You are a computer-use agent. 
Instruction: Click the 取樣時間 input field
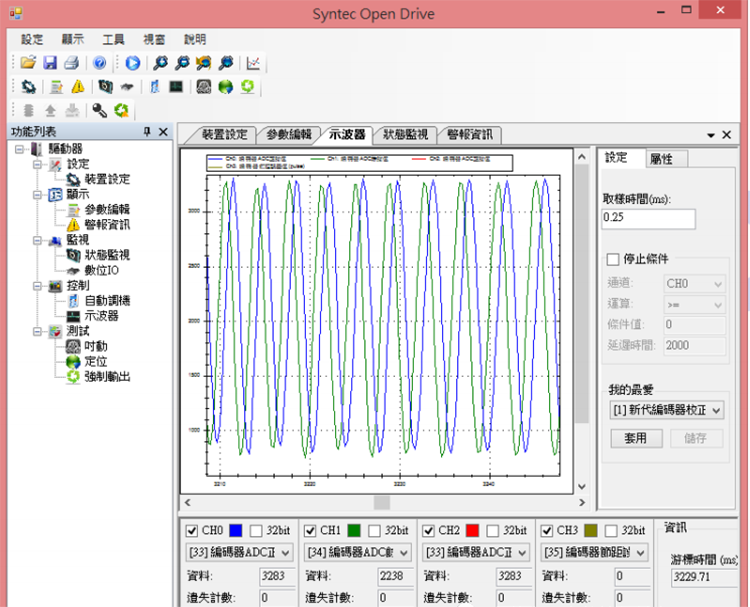648,218
